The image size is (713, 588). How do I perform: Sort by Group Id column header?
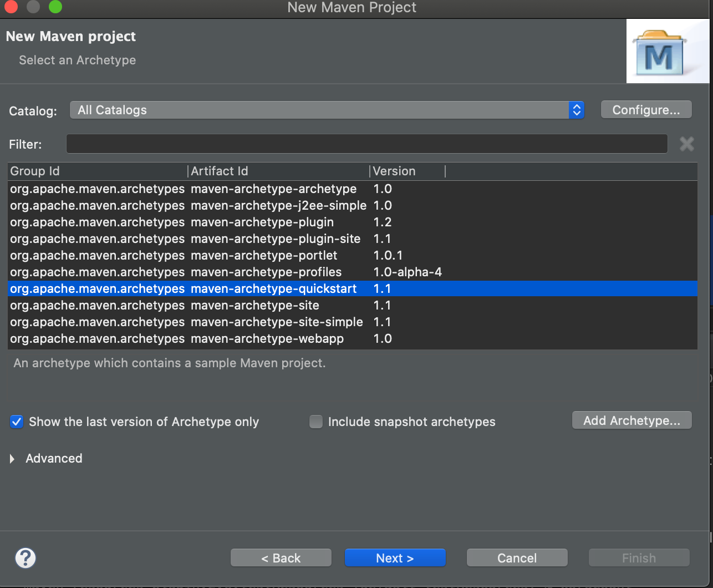(98, 171)
